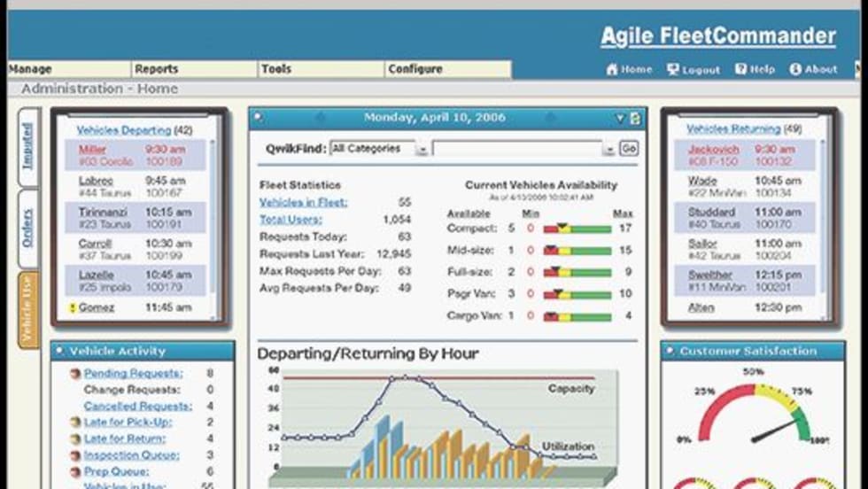Click the Vehicle Activity panel header icon
Screen dimensions: 868x489
[x=59, y=352]
